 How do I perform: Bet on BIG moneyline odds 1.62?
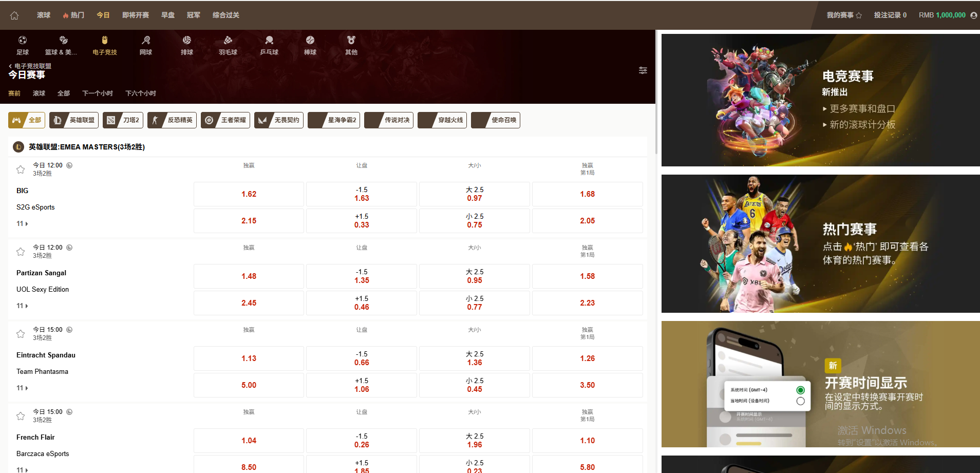point(249,194)
